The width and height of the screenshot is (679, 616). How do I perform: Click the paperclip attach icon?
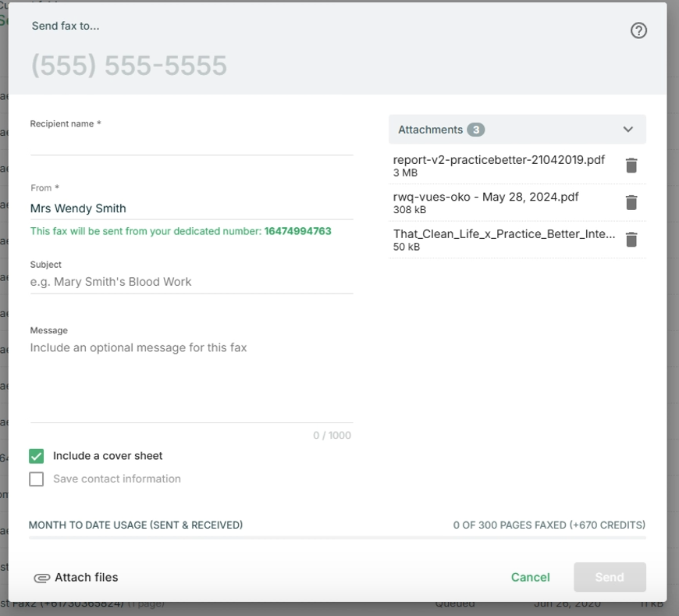[x=41, y=578]
